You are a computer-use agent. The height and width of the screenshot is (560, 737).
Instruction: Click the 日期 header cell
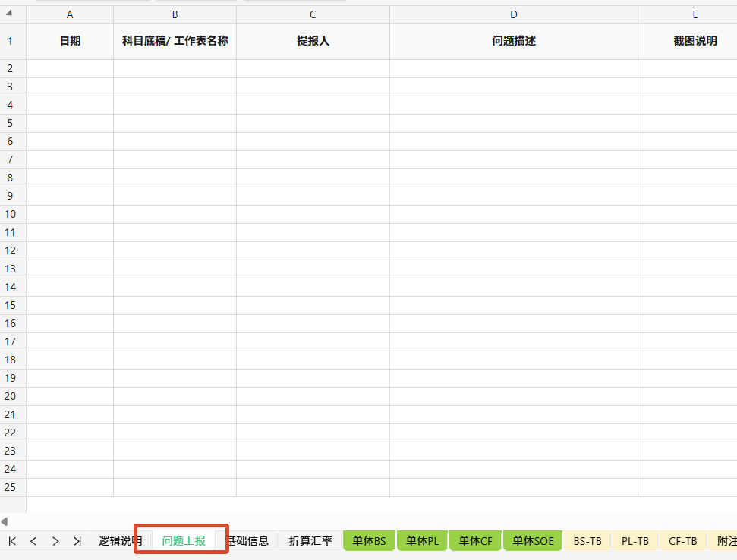point(70,41)
